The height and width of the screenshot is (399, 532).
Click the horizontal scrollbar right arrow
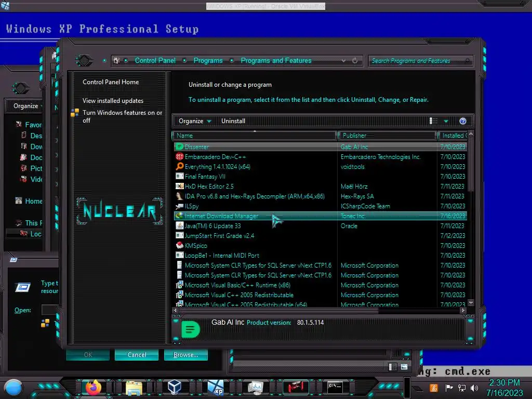click(x=463, y=310)
